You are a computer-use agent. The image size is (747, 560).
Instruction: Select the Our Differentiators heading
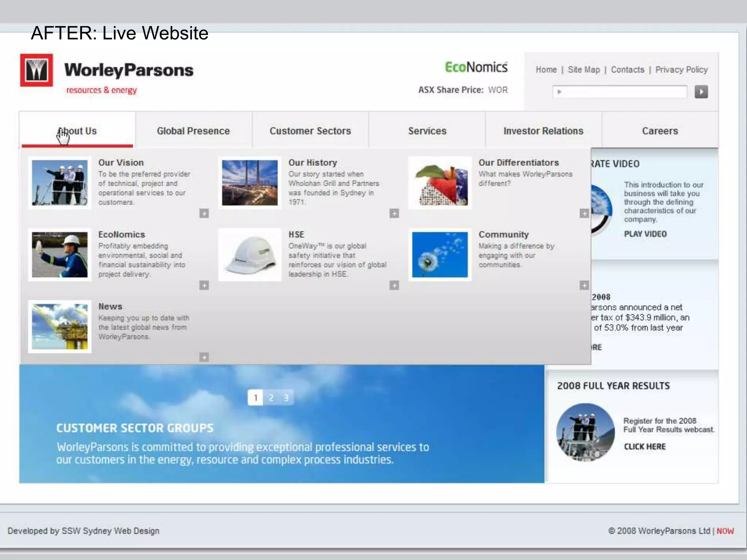[x=519, y=163]
